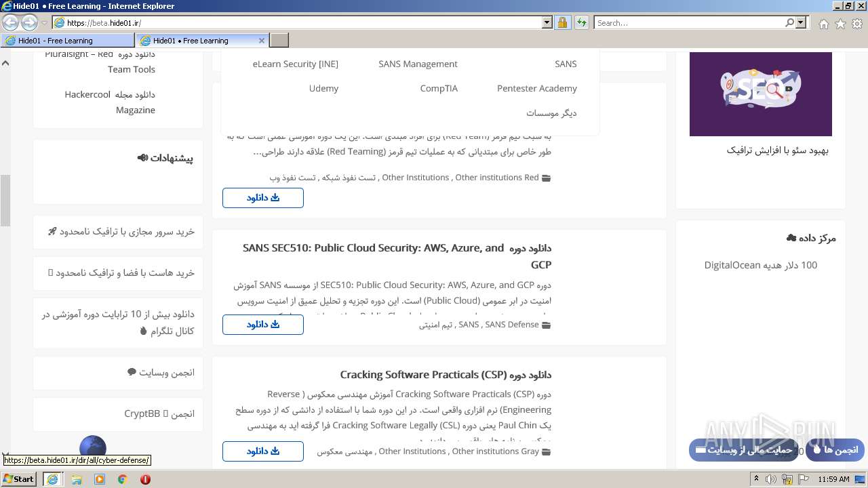Switch to the 'Hide01 - Free Learning' first tab
This screenshot has width=868, height=488.
(x=68, y=41)
